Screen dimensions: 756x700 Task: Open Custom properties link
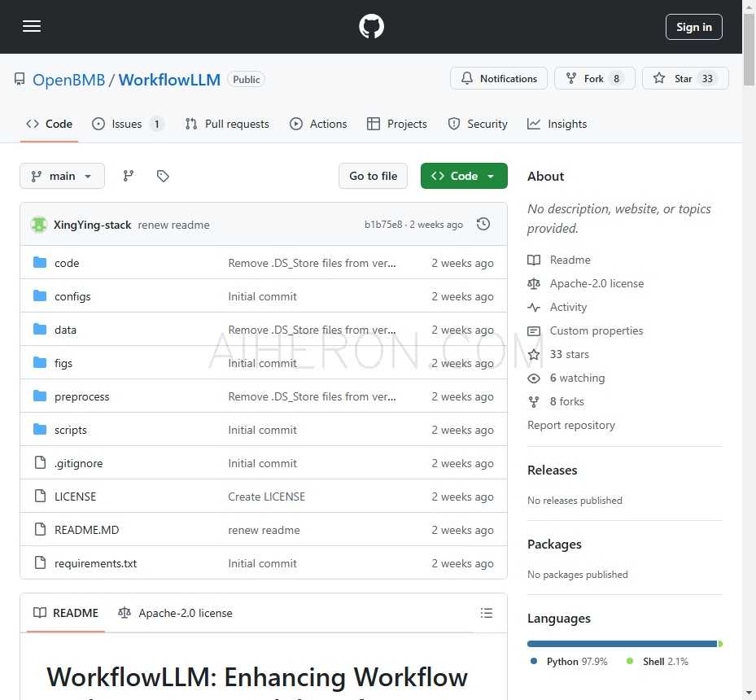596,330
